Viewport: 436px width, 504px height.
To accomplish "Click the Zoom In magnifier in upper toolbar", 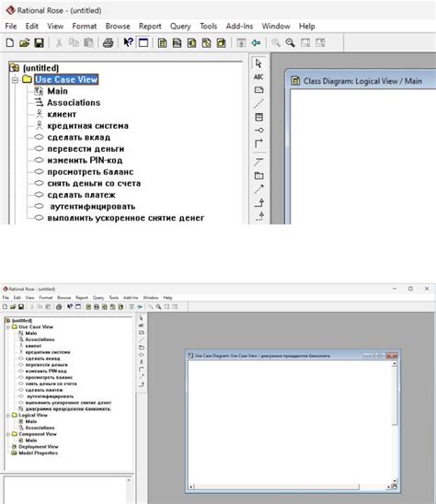I will click(276, 42).
